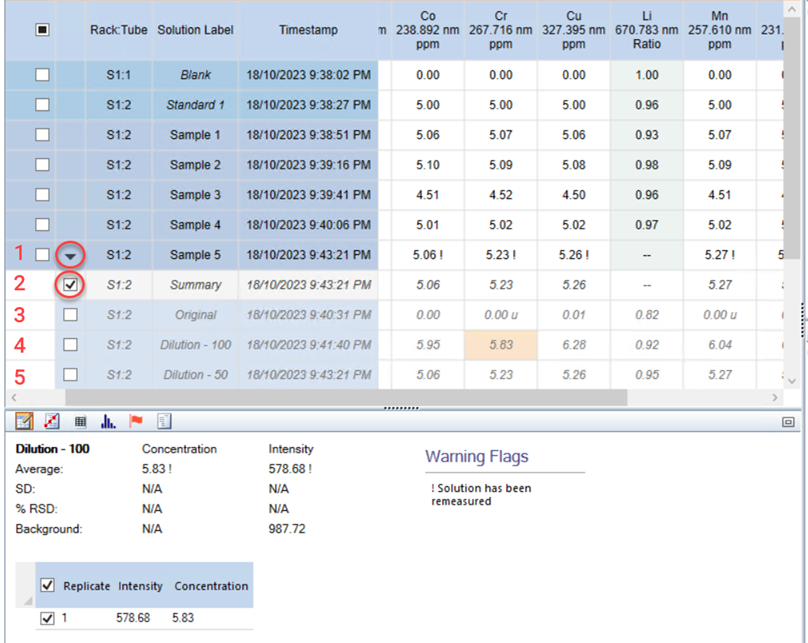Image resolution: width=808 pixels, height=643 pixels.
Task: Click the replicate intensity value 578.68
Action: [133, 617]
